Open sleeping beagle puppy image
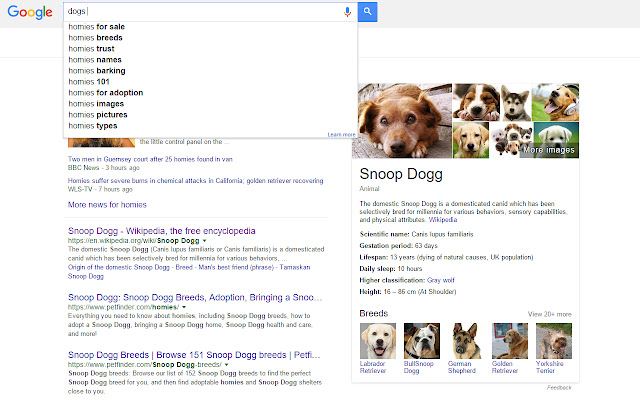Image resolution: width=640 pixels, height=400 pixels. [x=476, y=102]
